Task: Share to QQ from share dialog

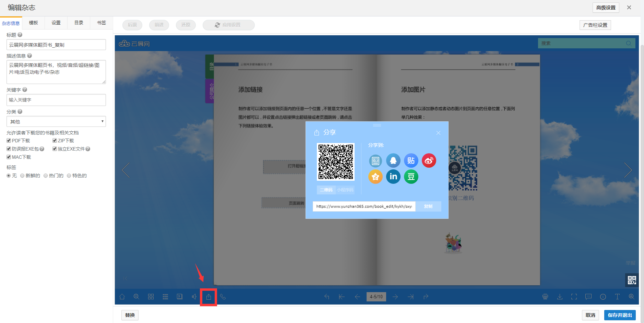Action: pyautogui.click(x=393, y=160)
